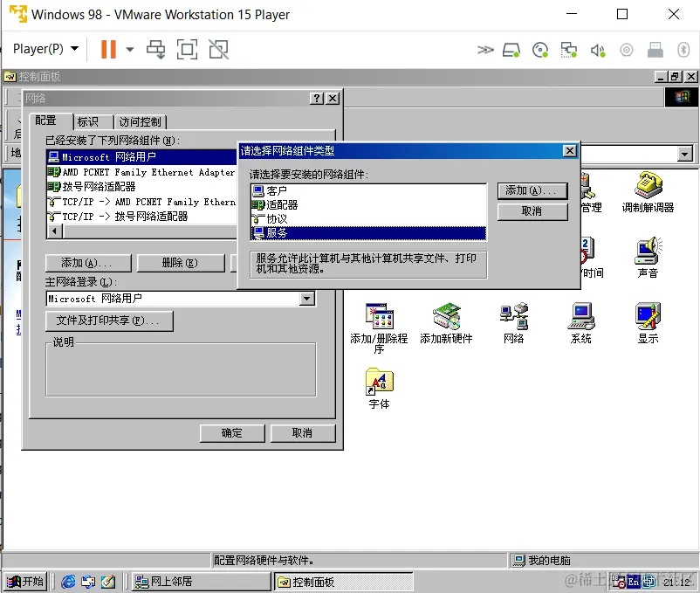
Task: Open the 添加新硬件 icon
Action: [x=446, y=323]
